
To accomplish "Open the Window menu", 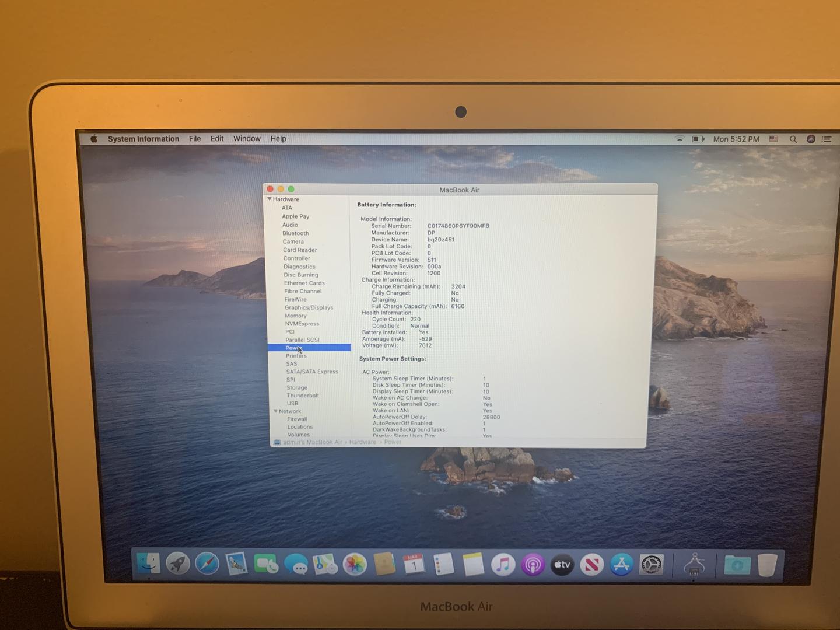I will coord(247,139).
